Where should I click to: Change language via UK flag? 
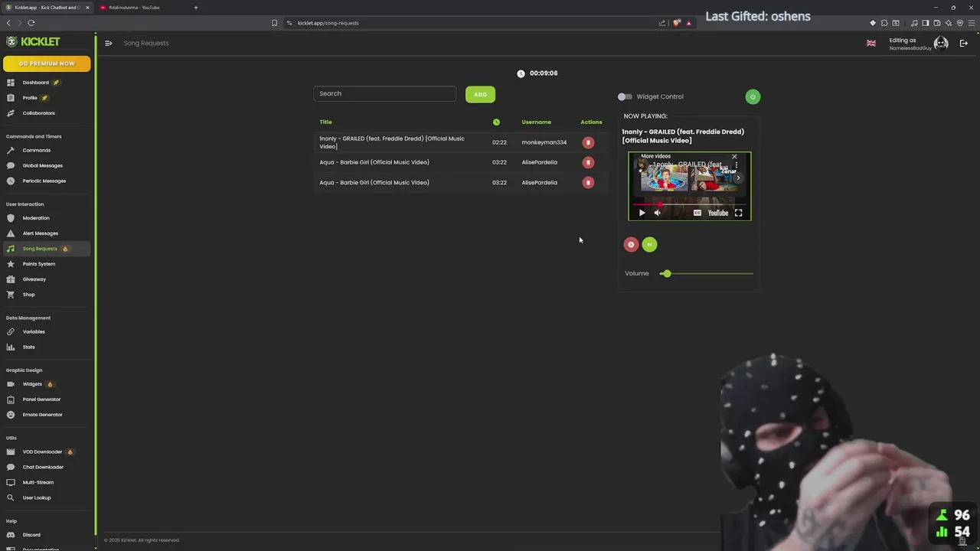871,43
